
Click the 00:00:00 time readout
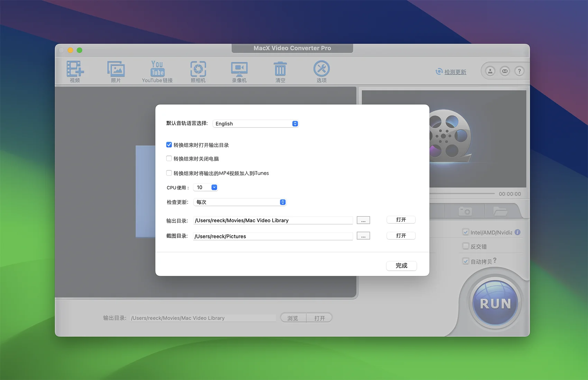(510, 194)
